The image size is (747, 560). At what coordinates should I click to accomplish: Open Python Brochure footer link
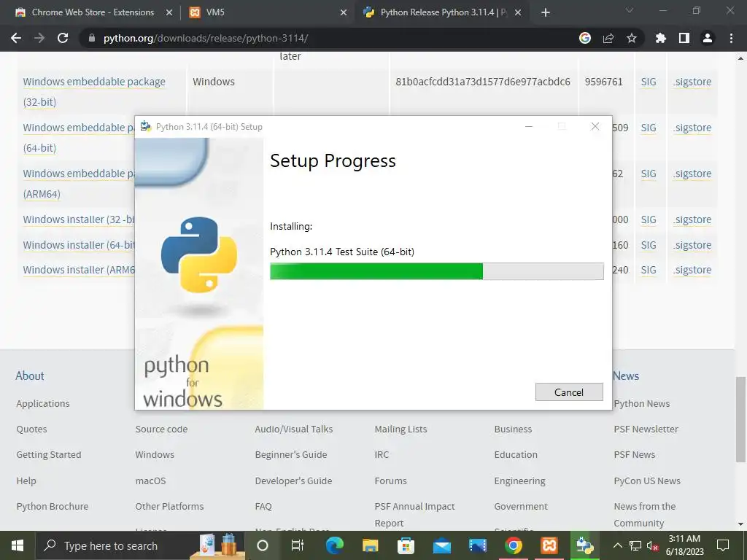click(x=53, y=506)
